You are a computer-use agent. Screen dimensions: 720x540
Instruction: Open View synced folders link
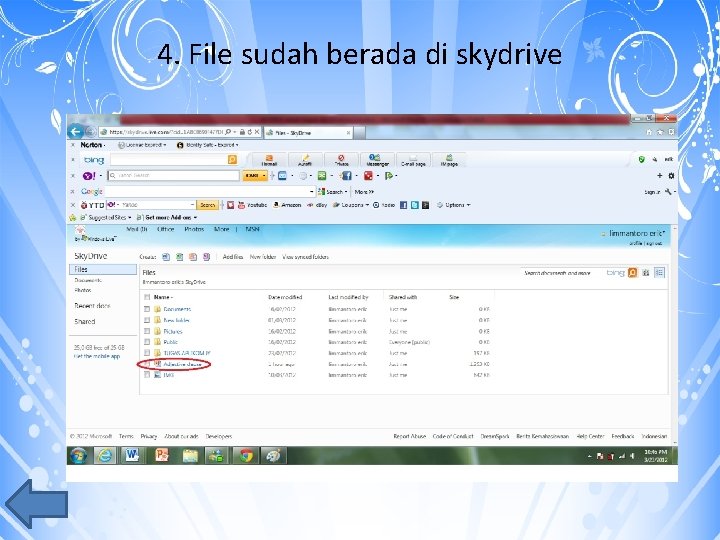pos(305,257)
